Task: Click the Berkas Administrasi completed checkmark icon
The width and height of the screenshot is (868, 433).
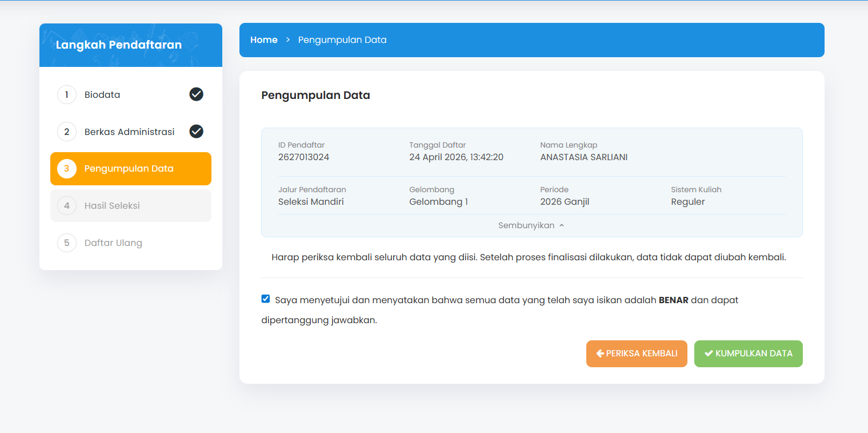Action: (196, 132)
